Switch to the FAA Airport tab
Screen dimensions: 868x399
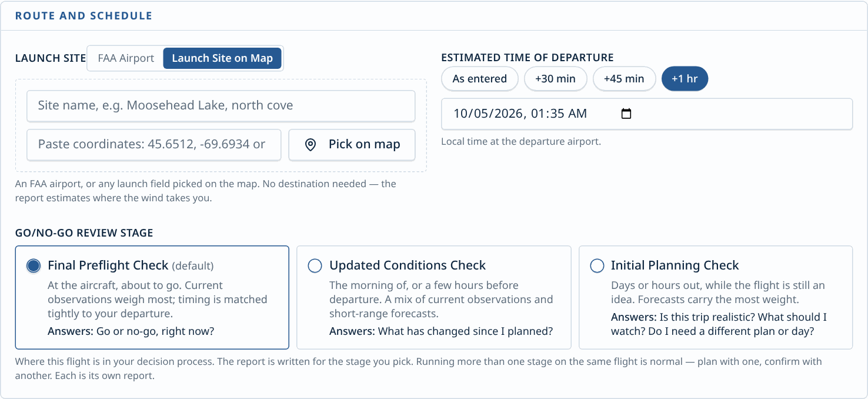pyautogui.click(x=126, y=58)
